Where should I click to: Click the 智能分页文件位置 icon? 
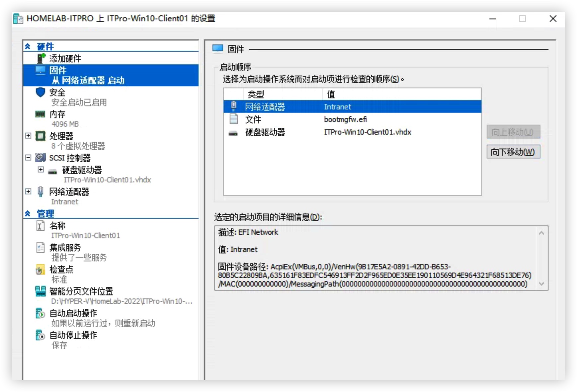coord(40,291)
